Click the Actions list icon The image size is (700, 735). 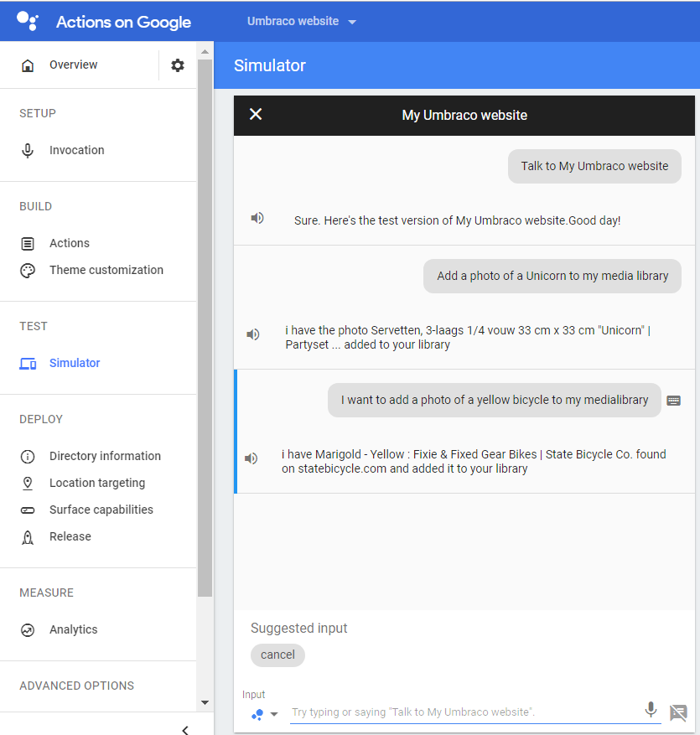[28, 243]
